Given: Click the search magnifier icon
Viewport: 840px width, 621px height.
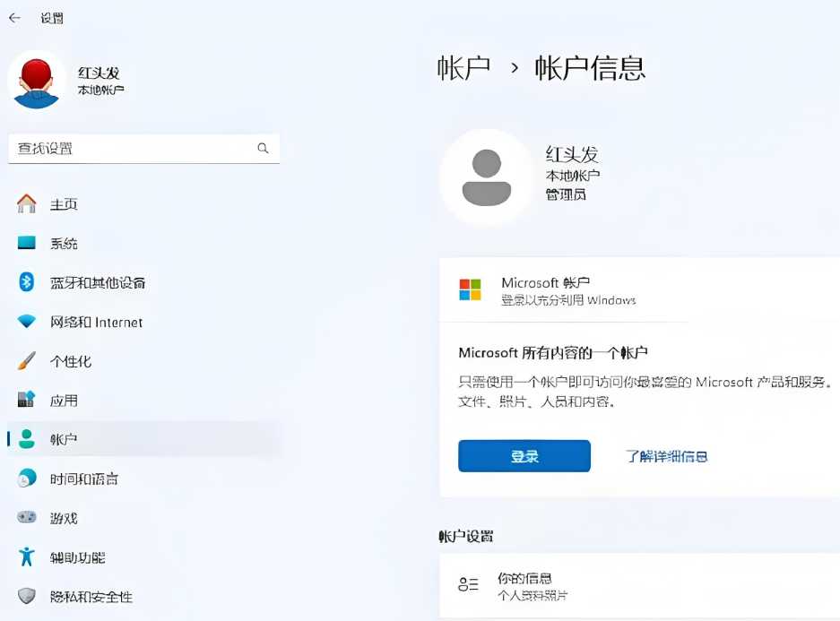Looking at the screenshot, I should coord(263,148).
